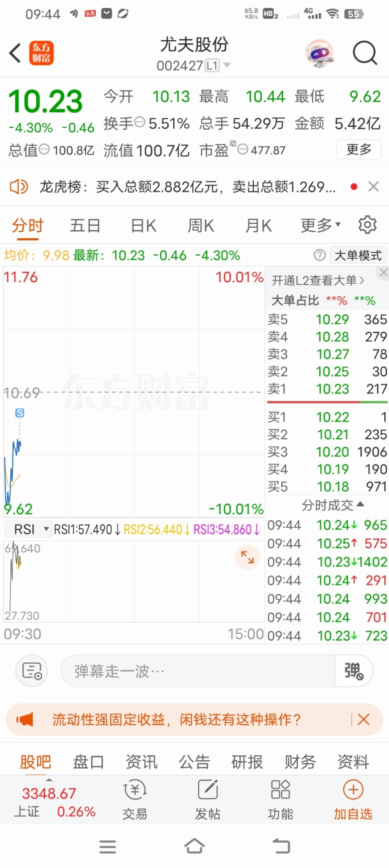The height and width of the screenshot is (868, 389).
Task: Switch to the 月K chart tab
Action: 258,225
